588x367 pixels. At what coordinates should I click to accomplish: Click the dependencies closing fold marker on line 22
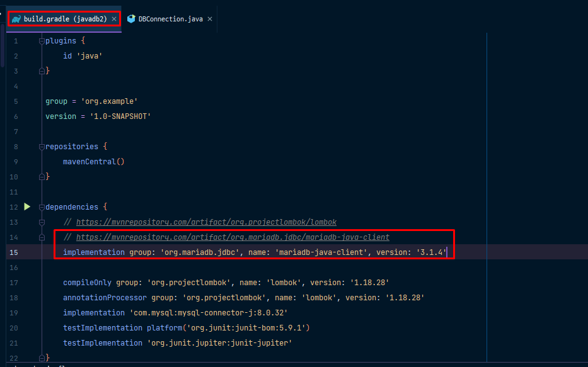click(x=42, y=358)
